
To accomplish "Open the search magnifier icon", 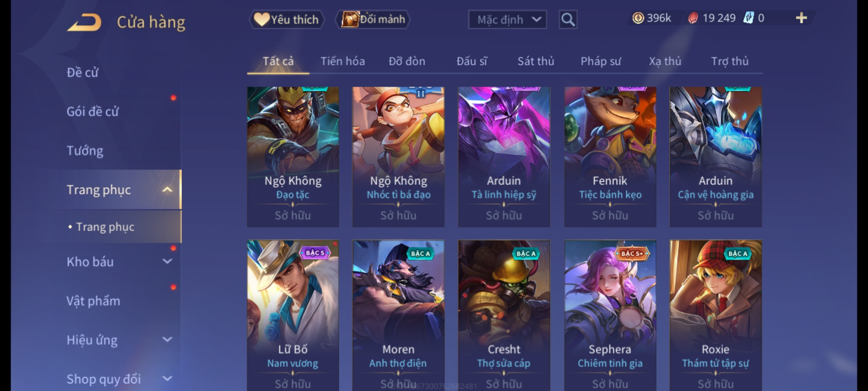I will [x=568, y=20].
